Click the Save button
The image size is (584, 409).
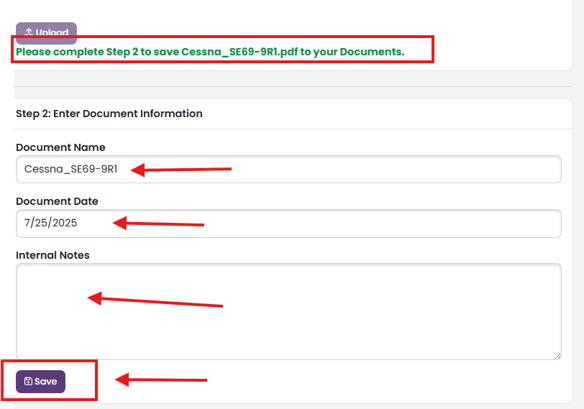click(40, 381)
